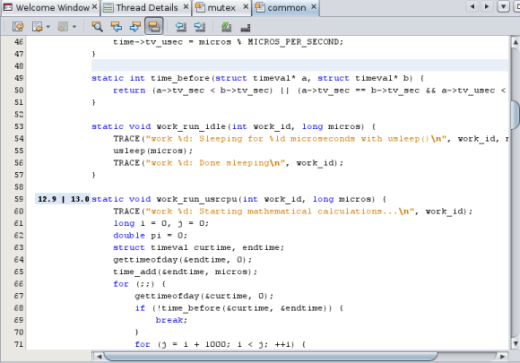This screenshot has height=363, width=520.
Task: Open the Back history dropdown arrow
Action: (x=48, y=27)
